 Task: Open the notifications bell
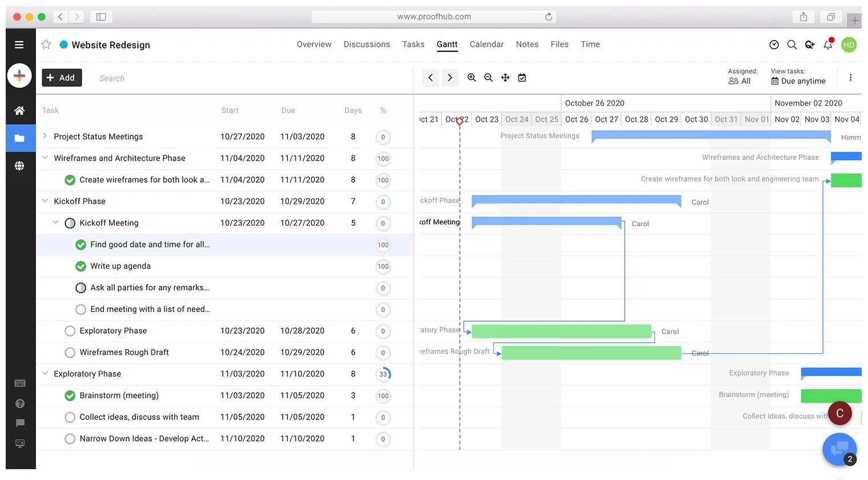(828, 45)
